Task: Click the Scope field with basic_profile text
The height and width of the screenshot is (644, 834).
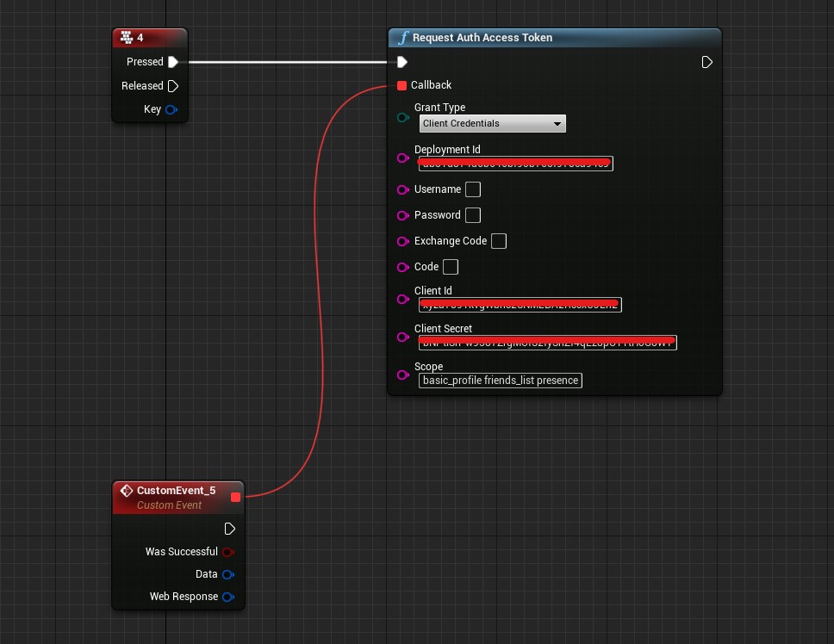Action: pos(501,381)
